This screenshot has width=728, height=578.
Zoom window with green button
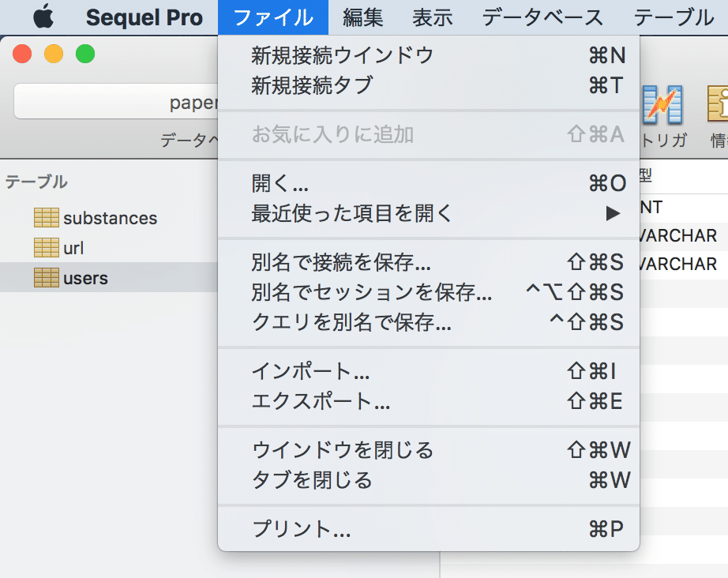click(85, 54)
